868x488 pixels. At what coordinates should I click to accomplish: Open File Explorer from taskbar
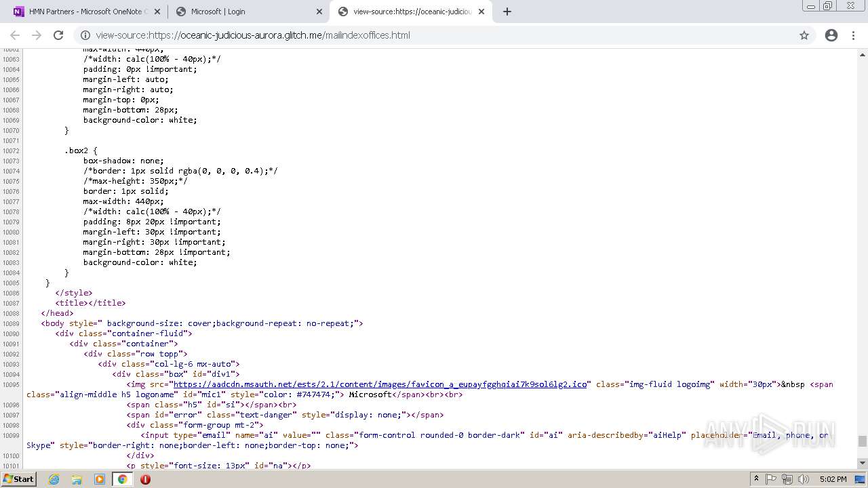(77, 479)
